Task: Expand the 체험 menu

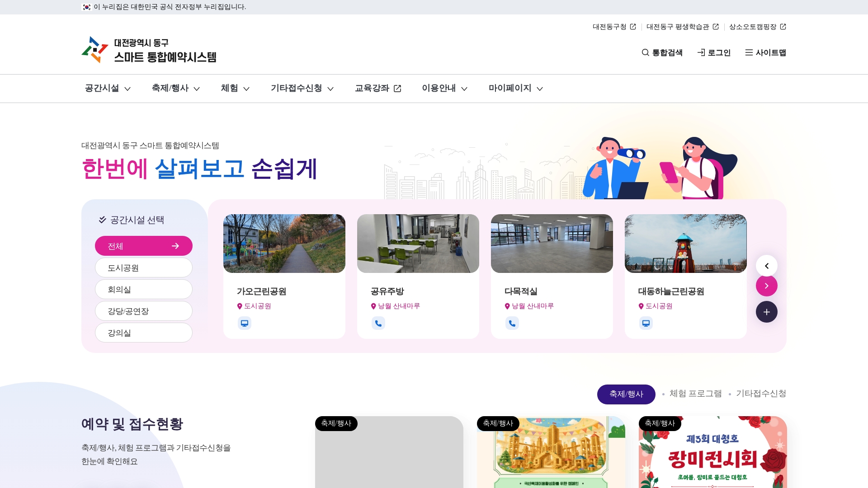Action: [235, 88]
